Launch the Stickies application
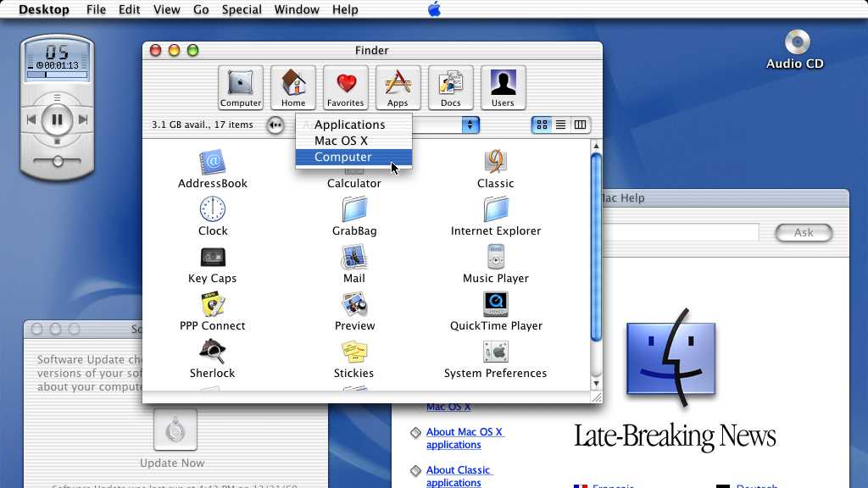The width and height of the screenshot is (868, 488). tap(354, 352)
